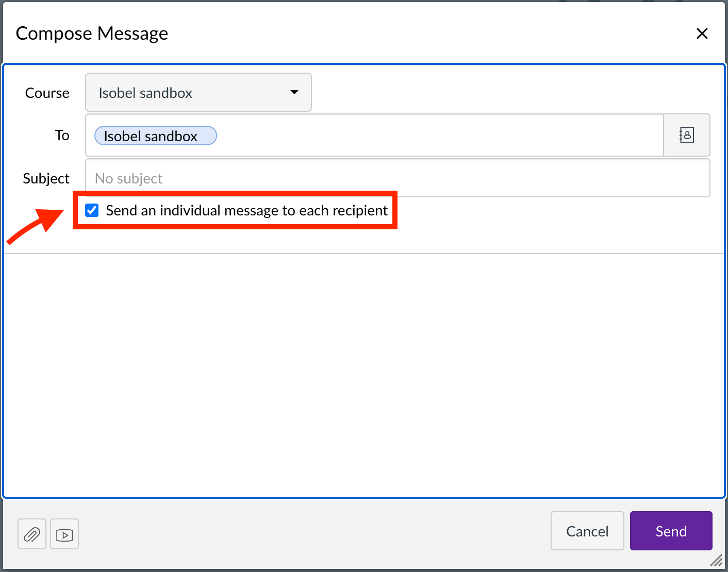The image size is (728, 572).
Task: Uncheck Send an individual message to each recipient
Action: (x=91, y=210)
